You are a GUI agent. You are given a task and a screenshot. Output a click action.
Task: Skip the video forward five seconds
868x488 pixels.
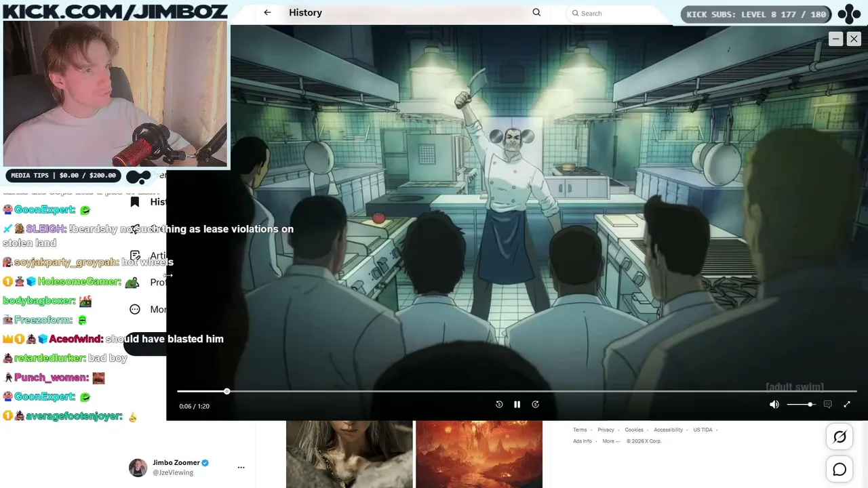(535, 405)
